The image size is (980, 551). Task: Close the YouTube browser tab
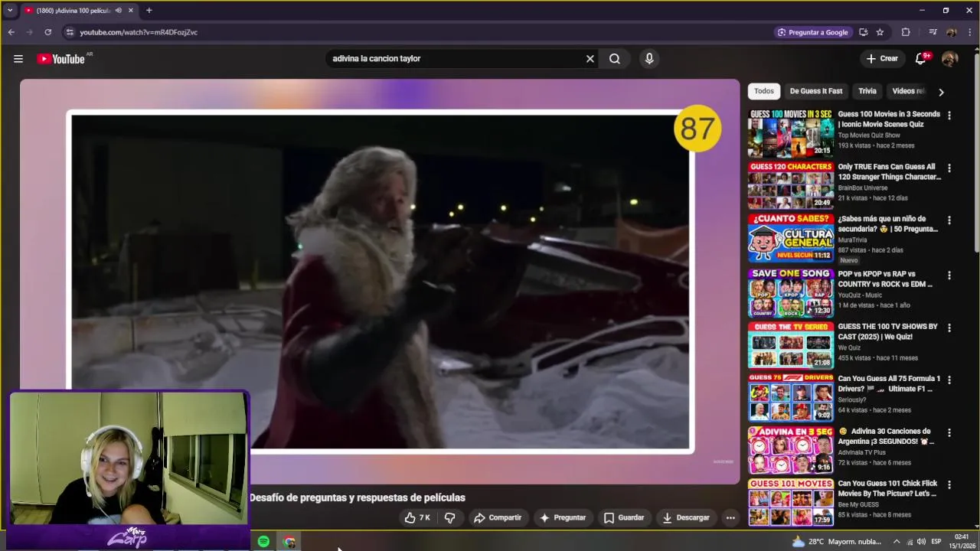(x=131, y=11)
